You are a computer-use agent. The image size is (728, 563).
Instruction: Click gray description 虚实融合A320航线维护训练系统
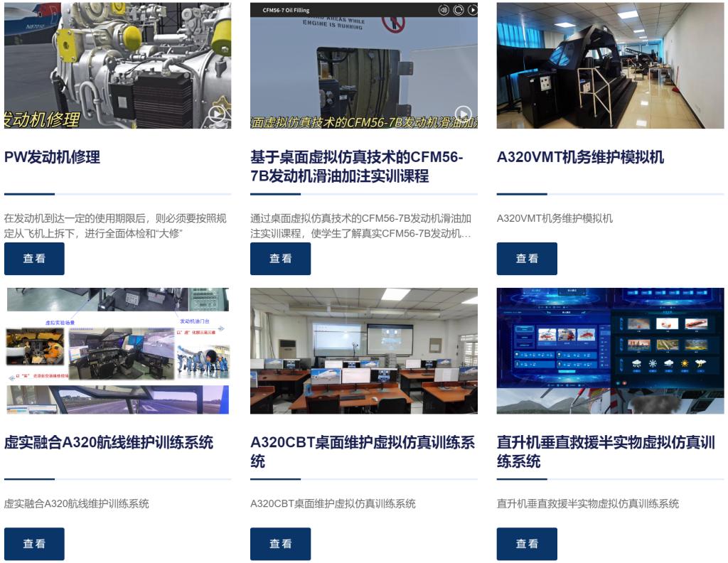[x=77, y=503]
